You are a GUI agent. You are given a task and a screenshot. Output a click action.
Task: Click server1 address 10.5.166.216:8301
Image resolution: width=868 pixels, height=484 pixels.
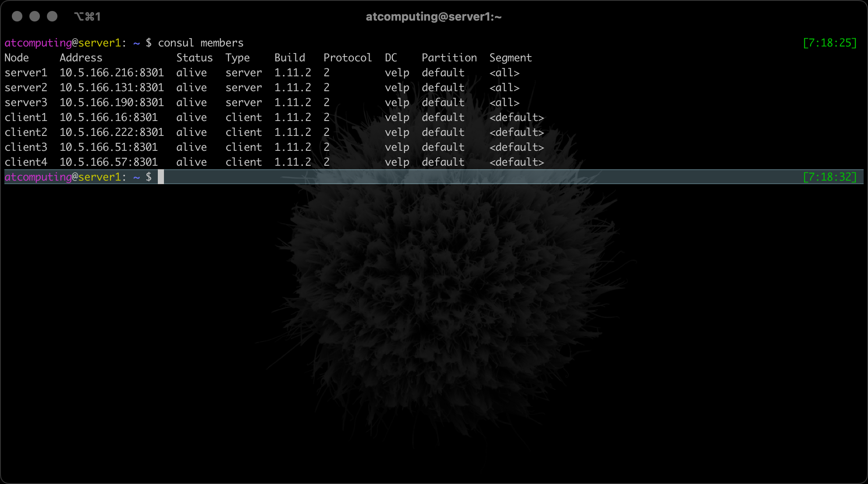tap(111, 73)
